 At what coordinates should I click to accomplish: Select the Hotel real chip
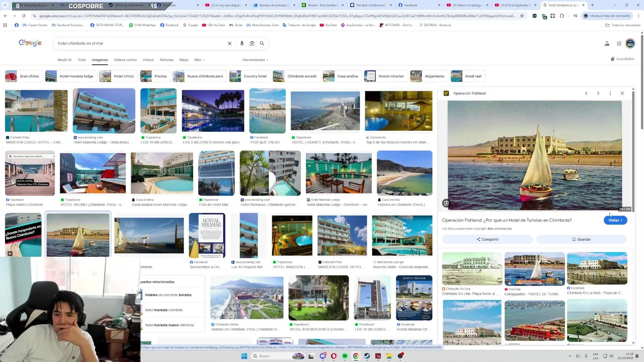click(x=467, y=76)
